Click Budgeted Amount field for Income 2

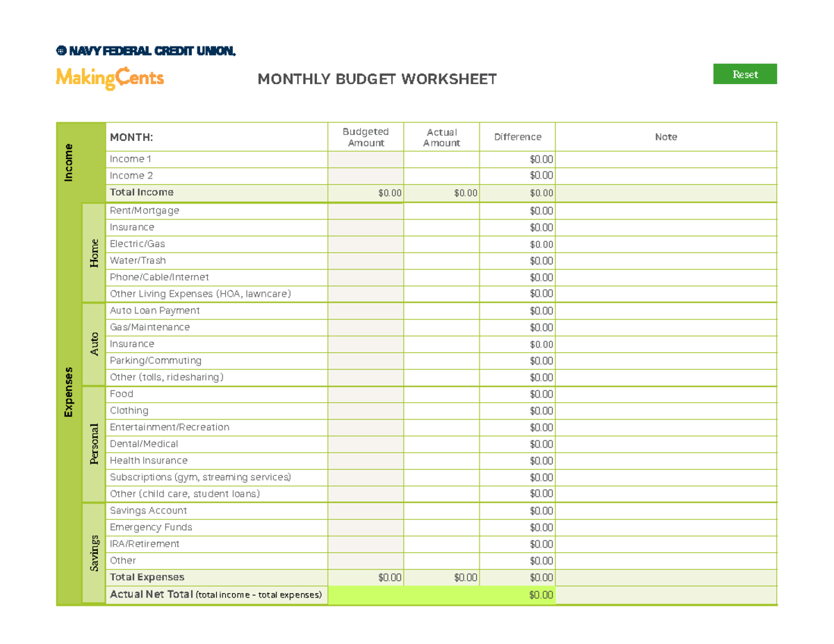pyautogui.click(x=366, y=176)
